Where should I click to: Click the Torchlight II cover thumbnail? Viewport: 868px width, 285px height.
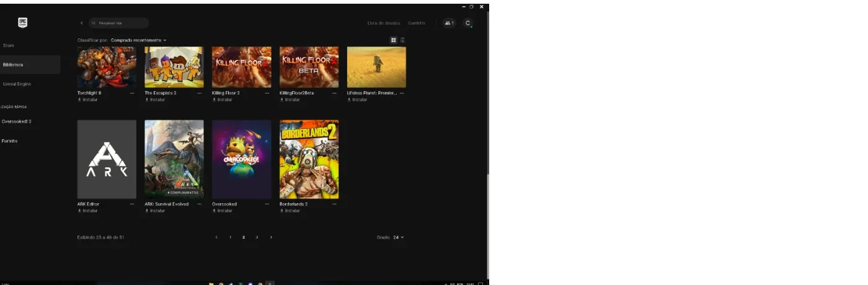coord(107,68)
